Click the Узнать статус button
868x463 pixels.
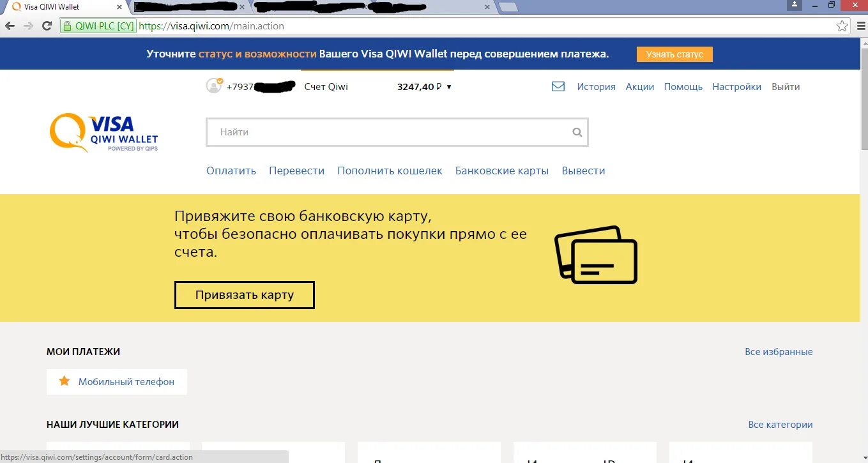click(x=674, y=54)
